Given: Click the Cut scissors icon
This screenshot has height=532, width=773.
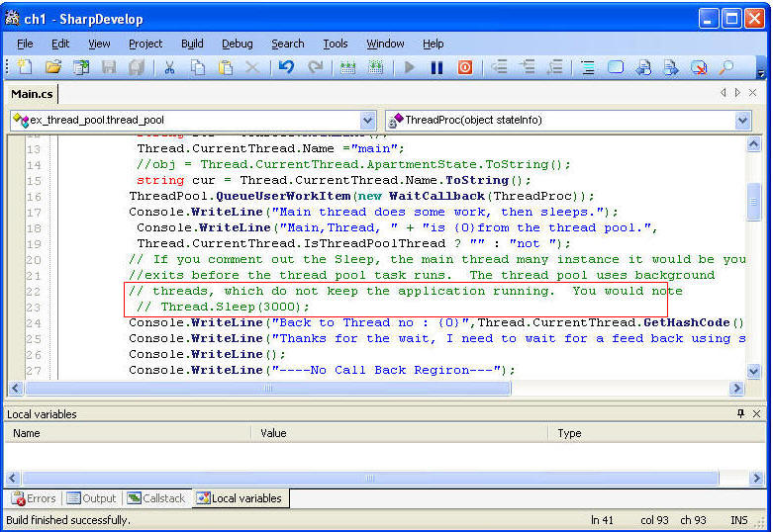Looking at the screenshot, I should pyautogui.click(x=169, y=67).
